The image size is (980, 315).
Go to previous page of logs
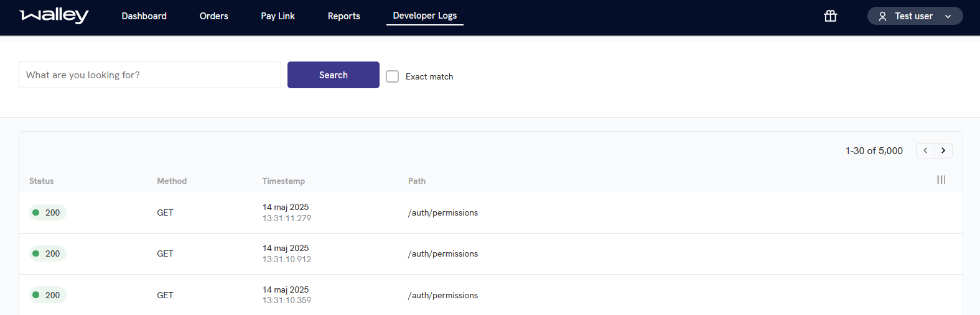click(x=925, y=150)
